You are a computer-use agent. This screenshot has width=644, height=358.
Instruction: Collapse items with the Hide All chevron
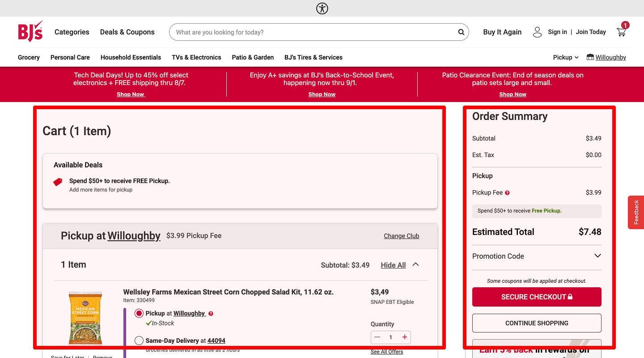tap(415, 264)
